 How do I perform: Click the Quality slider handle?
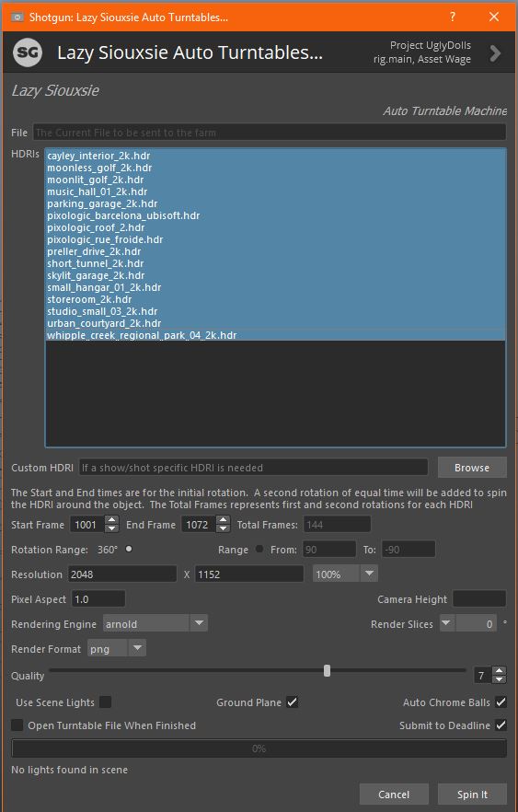[327, 670]
